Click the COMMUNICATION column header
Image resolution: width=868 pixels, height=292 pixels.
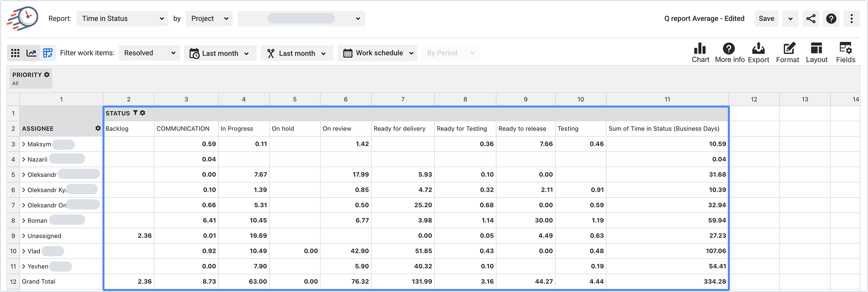point(186,128)
